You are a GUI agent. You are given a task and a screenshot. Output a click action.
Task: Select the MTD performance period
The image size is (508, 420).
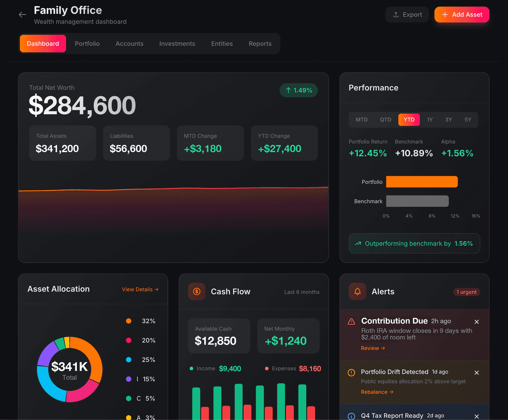362,120
